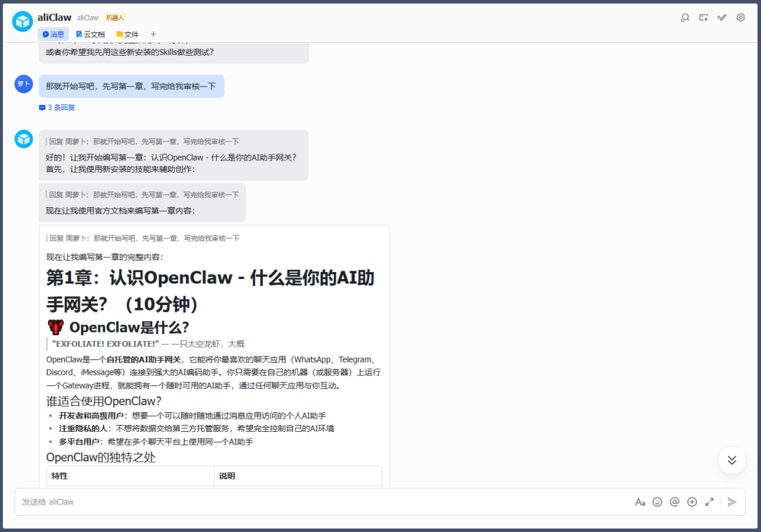This screenshot has height=532, width=761.
Task: Click the table header 说明
Action: pos(298,476)
